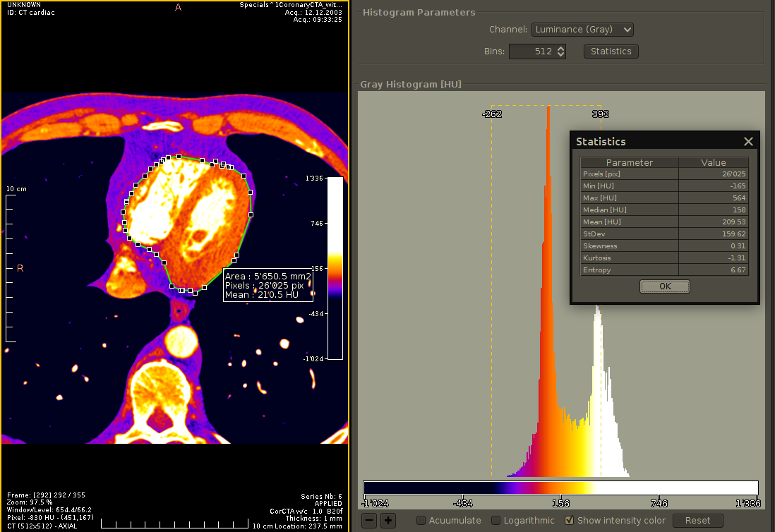Click the Statistics button

611,52
